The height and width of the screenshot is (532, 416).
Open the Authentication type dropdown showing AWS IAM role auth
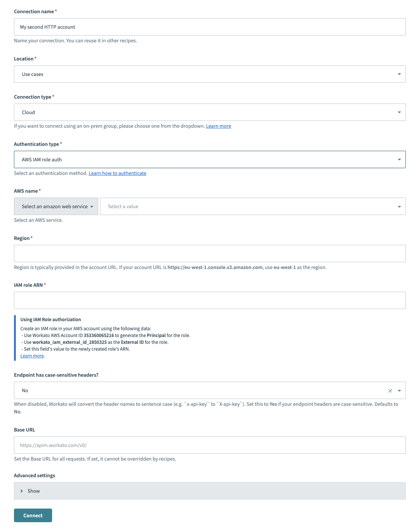pos(210,159)
